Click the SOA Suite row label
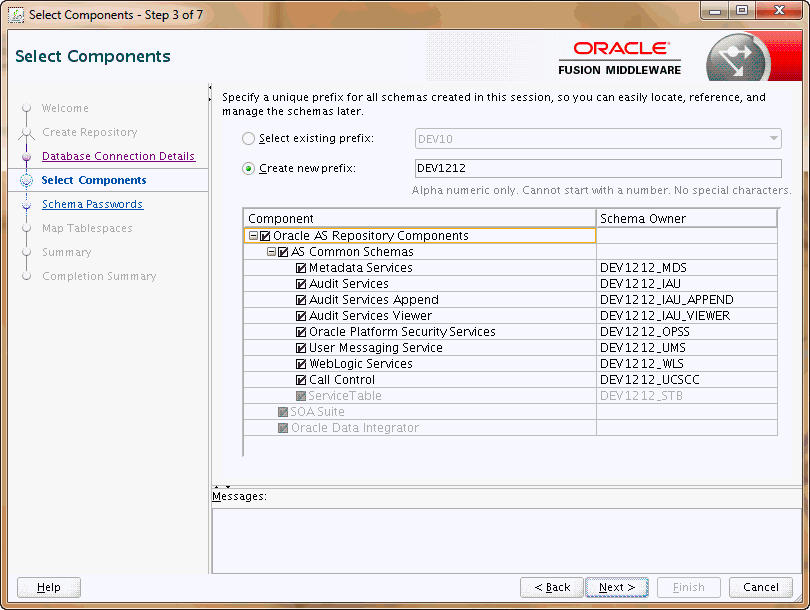This screenshot has width=810, height=610. tap(317, 412)
